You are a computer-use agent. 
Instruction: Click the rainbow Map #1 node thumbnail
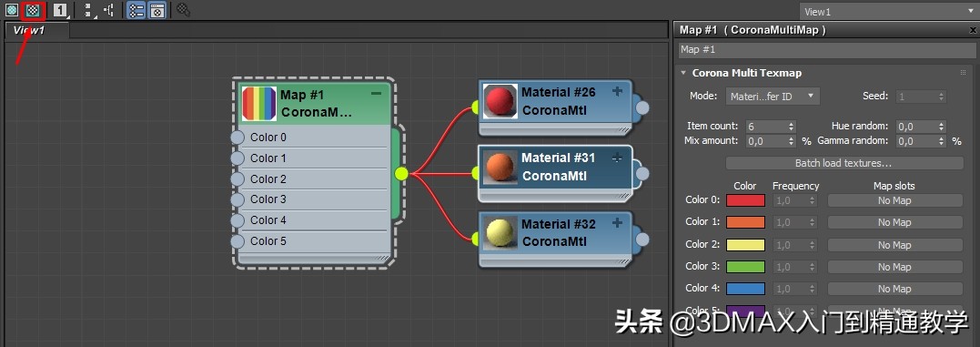pyautogui.click(x=258, y=103)
